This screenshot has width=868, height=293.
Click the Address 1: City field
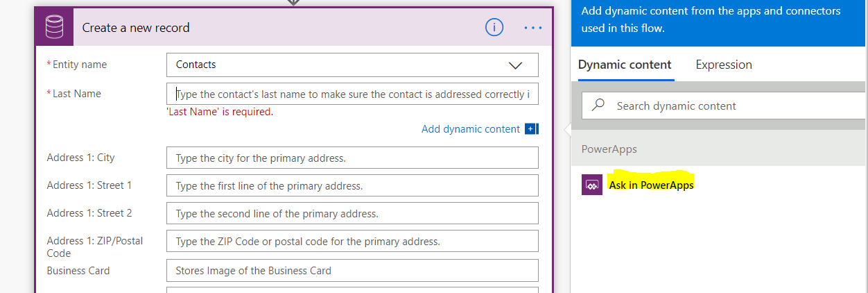[352, 158]
